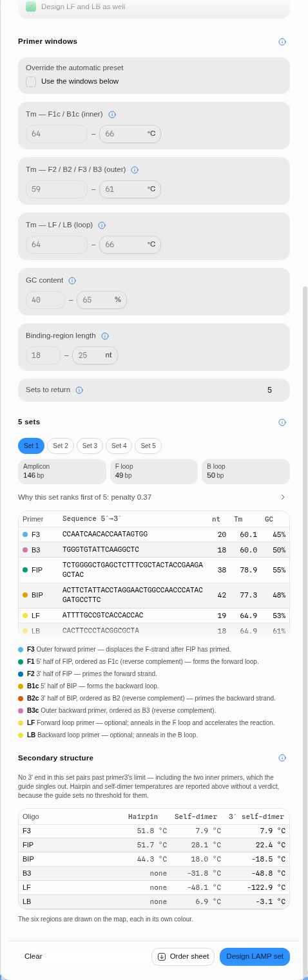308x980 pixels.
Task: Select the LF sequence ATTTTGCCGTCACCACCAC
Action: click(102, 616)
